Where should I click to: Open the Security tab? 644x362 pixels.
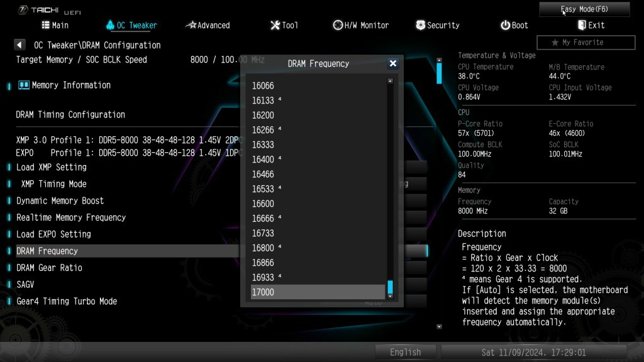438,25
